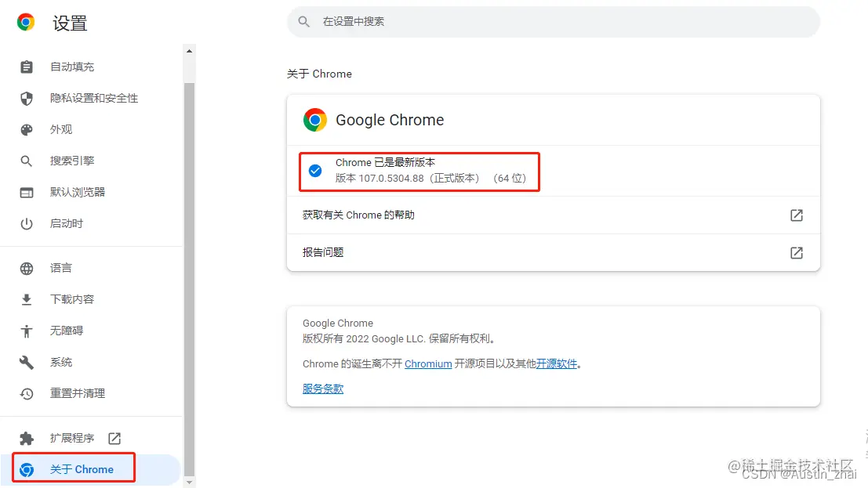This screenshot has height=488, width=868.
Task: Click the 版权所有 2022 Google LLC text
Action: 398,338
